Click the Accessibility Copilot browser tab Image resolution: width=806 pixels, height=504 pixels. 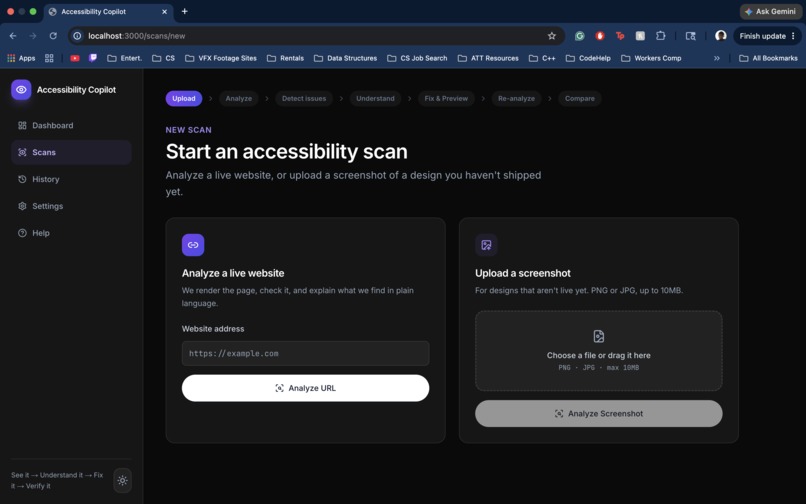pos(108,11)
